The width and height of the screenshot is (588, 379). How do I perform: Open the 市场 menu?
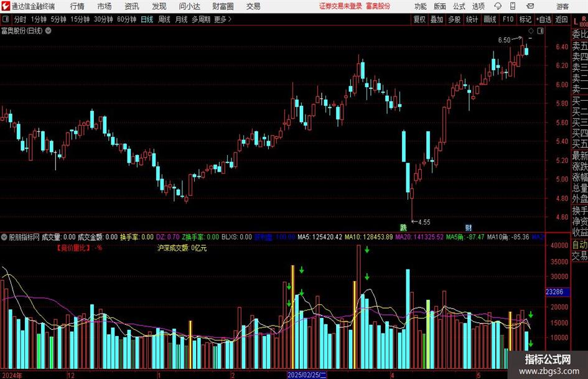coord(105,6)
